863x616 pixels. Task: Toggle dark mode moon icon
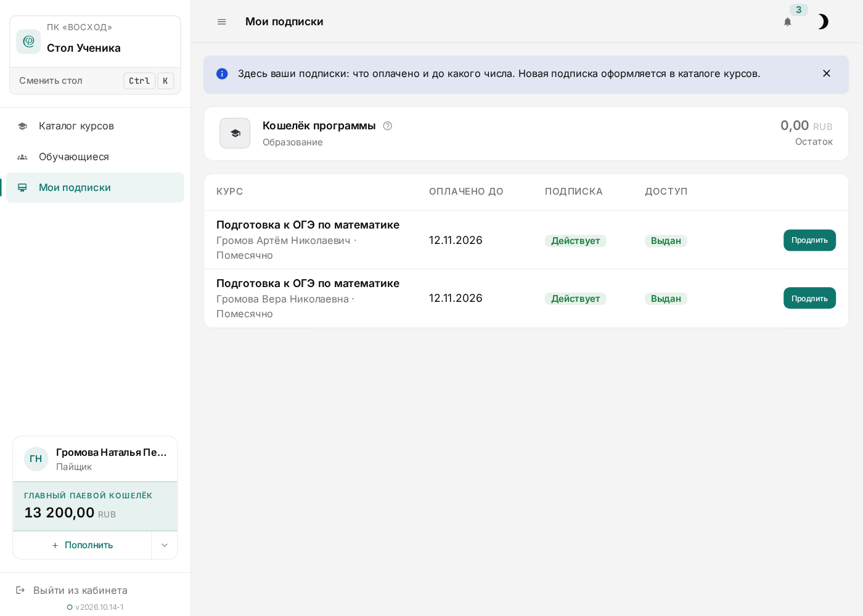pyautogui.click(x=823, y=22)
